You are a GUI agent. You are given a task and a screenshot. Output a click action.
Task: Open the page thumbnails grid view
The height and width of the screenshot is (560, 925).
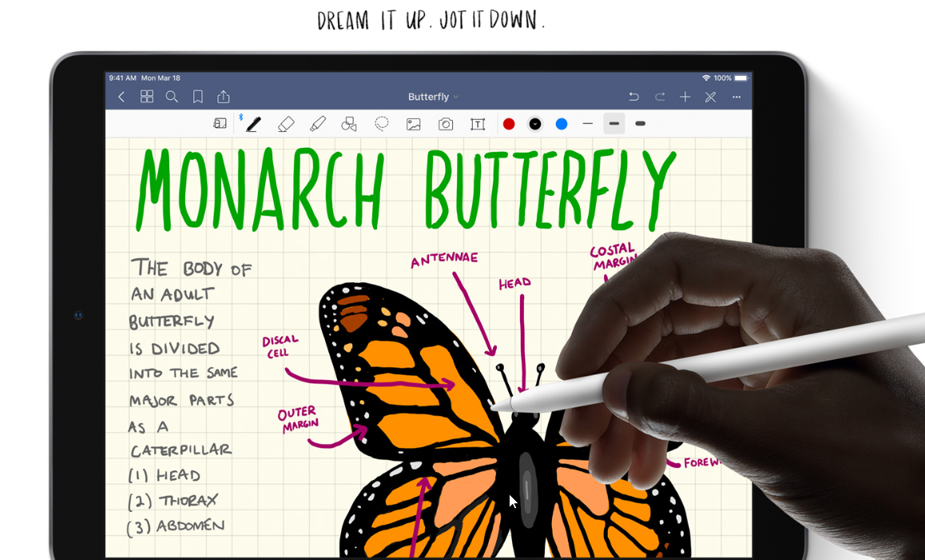point(147,97)
